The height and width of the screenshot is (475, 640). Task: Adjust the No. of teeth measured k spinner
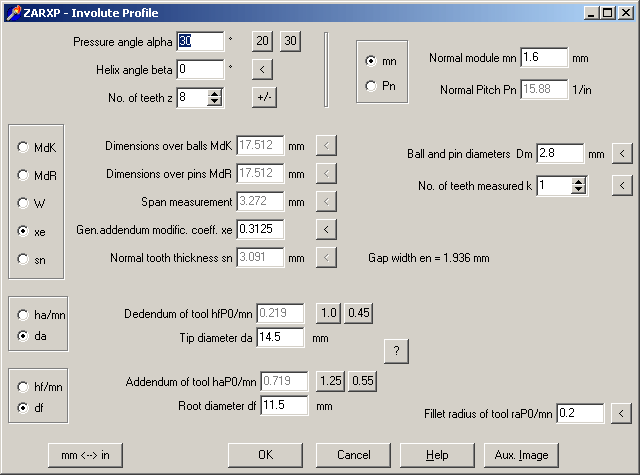click(578, 185)
